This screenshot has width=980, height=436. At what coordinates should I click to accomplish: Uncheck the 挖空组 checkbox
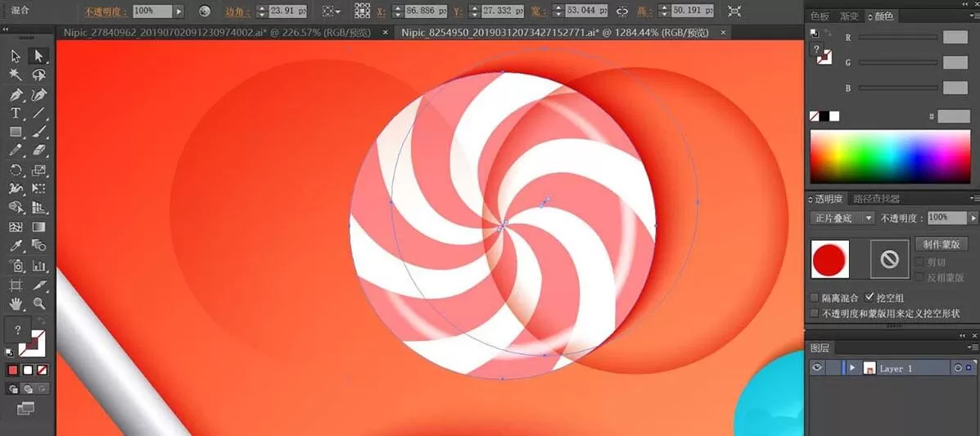[869, 297]
